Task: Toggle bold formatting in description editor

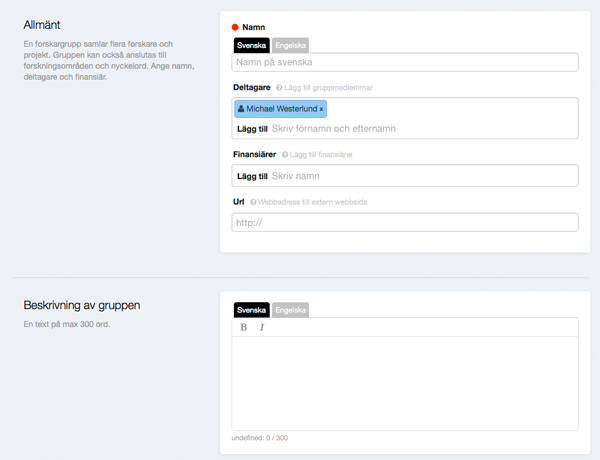Action: (x=243, y=327)
